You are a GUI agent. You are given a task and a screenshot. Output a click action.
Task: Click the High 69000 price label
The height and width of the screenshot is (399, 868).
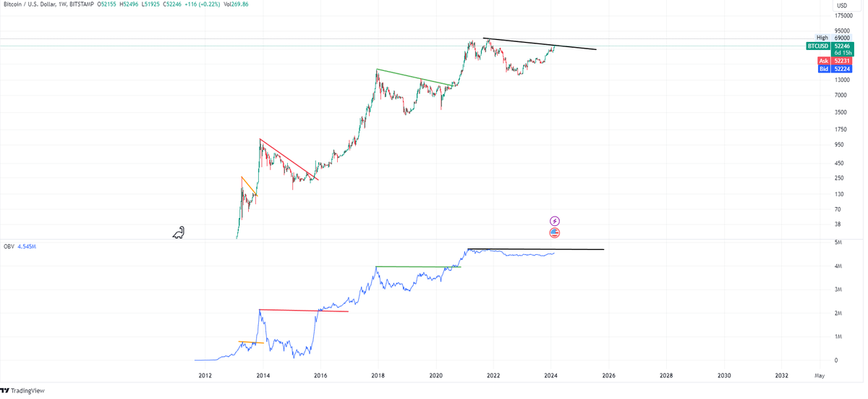tap(833, 37)
